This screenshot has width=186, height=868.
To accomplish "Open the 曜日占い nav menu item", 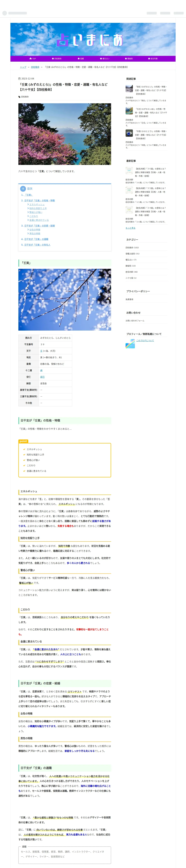I will [x=105, y=59].
